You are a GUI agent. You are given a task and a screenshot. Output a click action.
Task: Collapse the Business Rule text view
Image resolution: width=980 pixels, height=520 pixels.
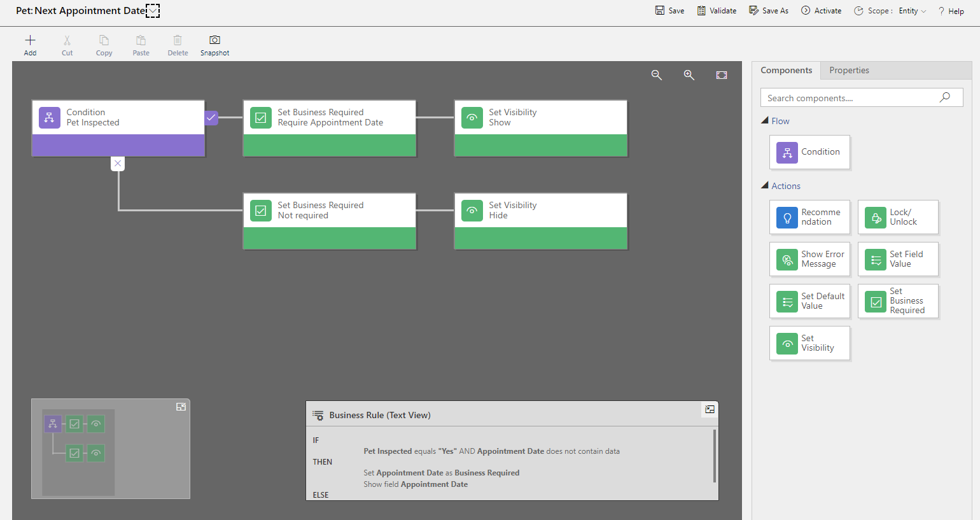[710, 409]
